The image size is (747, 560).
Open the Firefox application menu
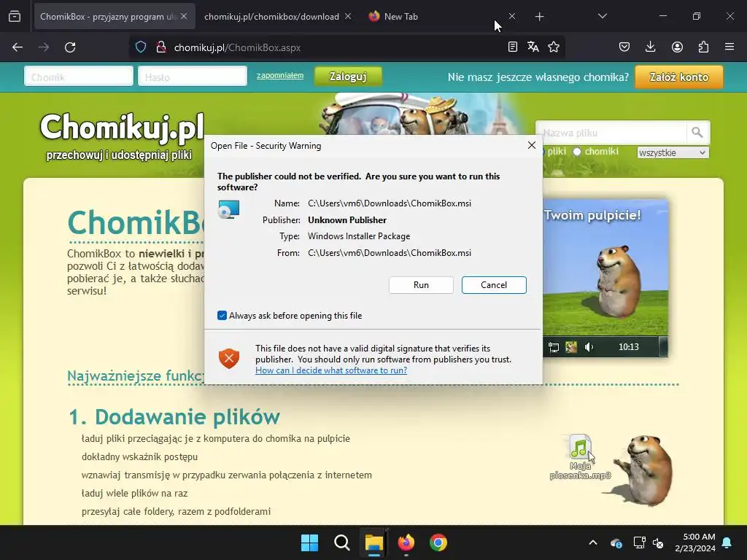click(729, 47)
